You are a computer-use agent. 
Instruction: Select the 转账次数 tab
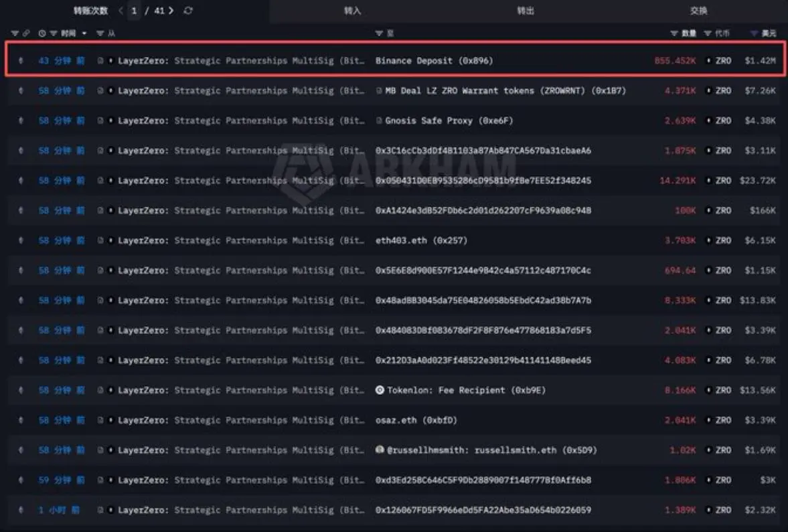tap(90, 11)
